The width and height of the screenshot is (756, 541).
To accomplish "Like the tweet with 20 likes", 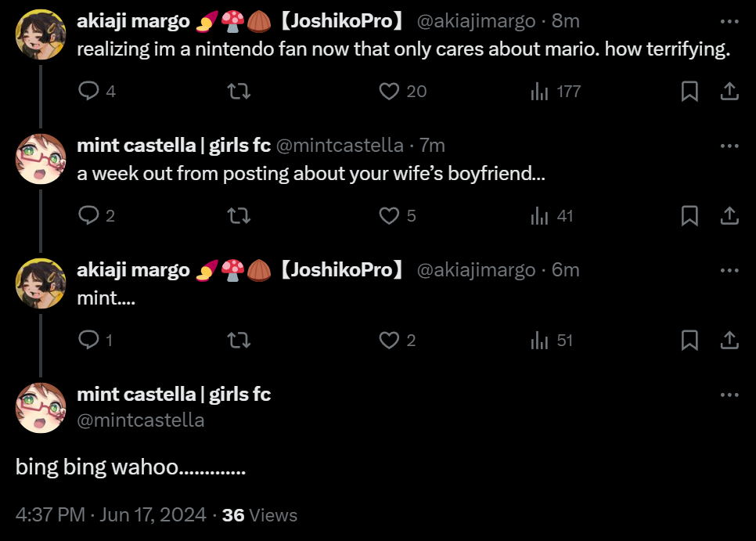I will [389, 92].
